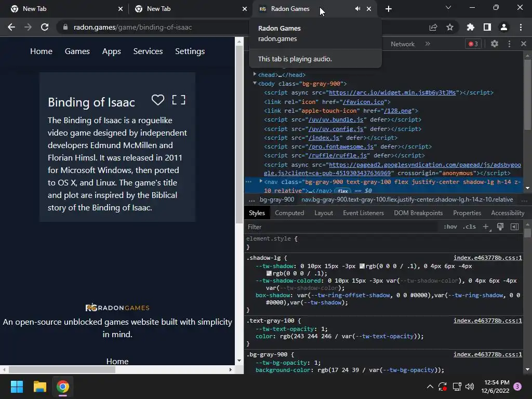Click the Styles filter input field
The height and width of the screenshot is (399, 532).
coord(342,227)
